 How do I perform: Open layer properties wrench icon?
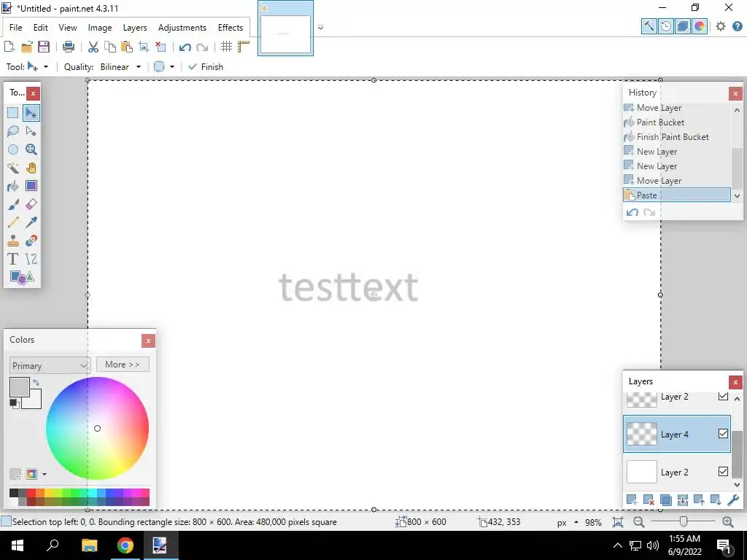click(732, 500)
